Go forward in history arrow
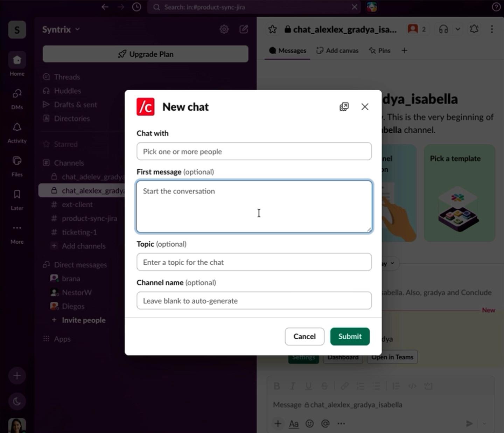 121,7
